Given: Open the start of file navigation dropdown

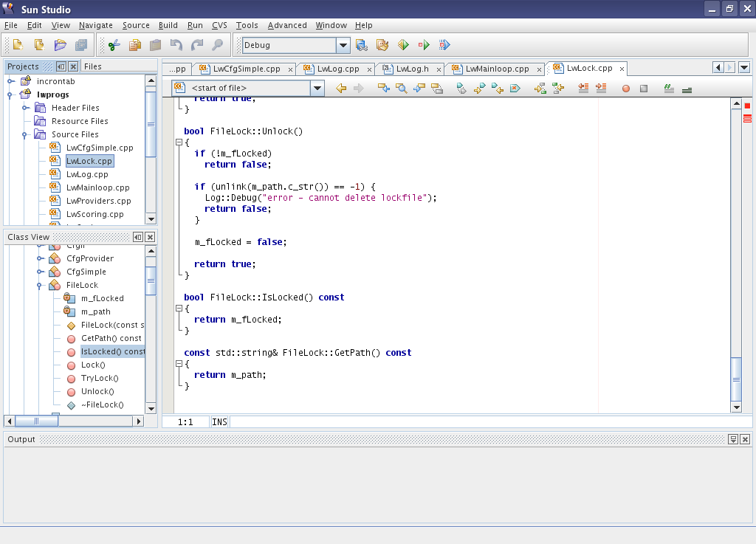Looking at the screenshot, I should (317, 88).
